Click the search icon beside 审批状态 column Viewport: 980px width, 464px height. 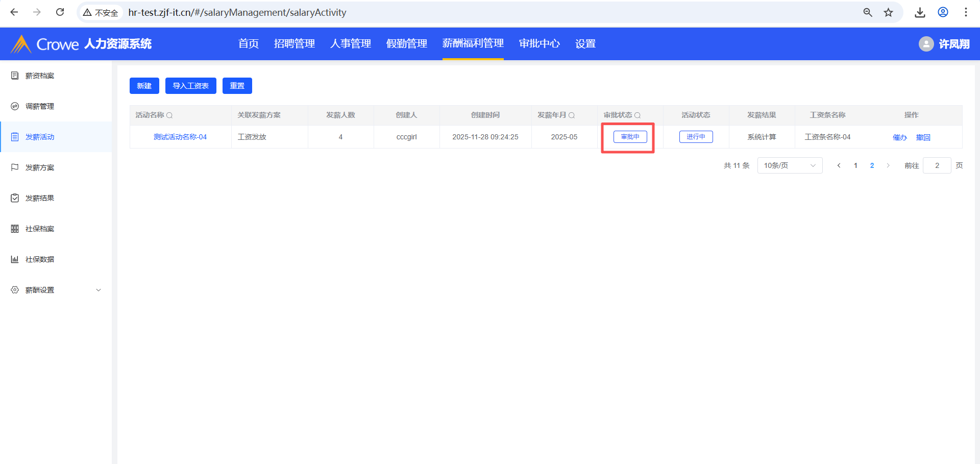point(638,115)
